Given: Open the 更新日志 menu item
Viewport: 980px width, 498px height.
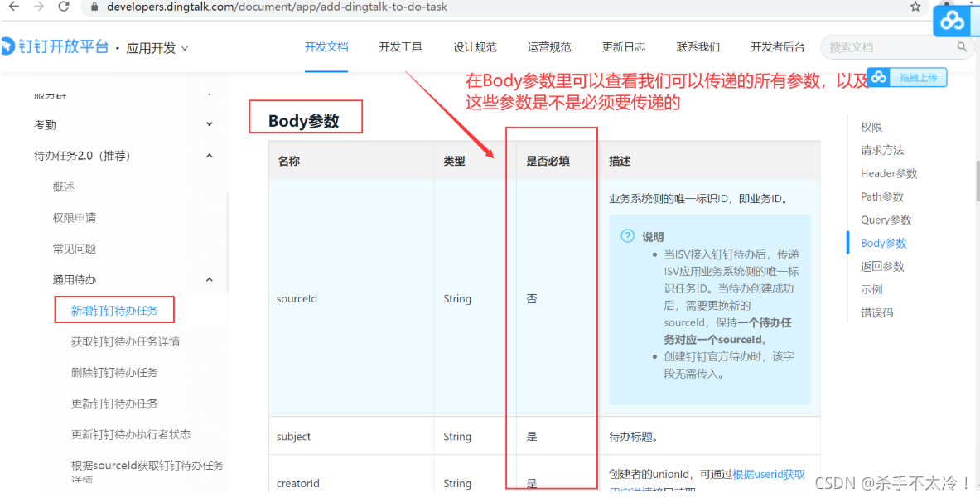Looking at the screenshot, I should (624, 47).
